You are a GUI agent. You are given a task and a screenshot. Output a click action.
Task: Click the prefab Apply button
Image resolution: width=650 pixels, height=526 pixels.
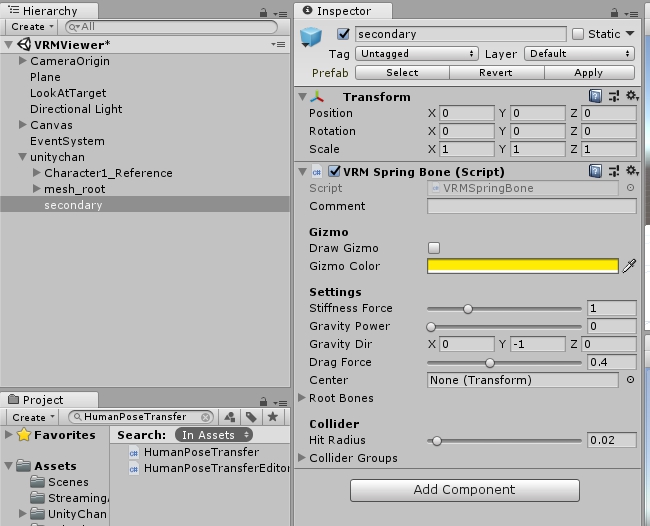point(589,73)
